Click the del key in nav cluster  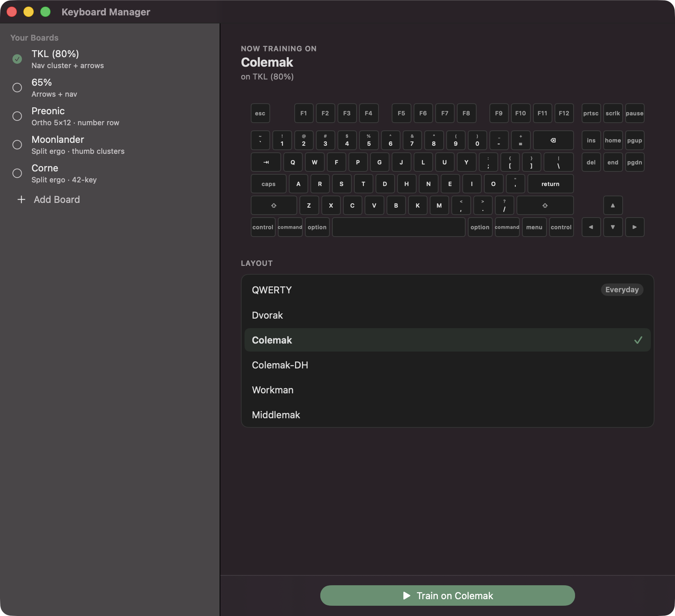click(x=591, y=162)
